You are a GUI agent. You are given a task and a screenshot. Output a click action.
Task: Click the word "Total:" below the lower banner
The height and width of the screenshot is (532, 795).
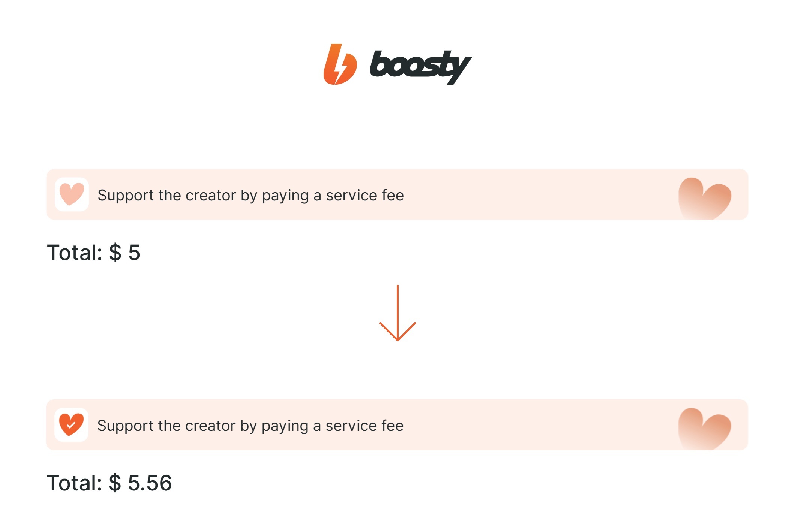click(74, 483)
